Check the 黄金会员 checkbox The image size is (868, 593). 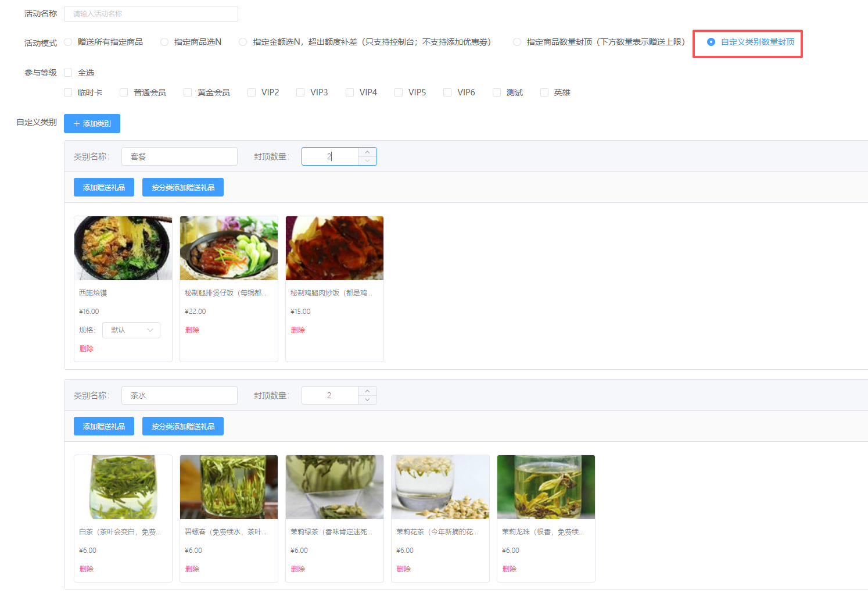[188, 92]
